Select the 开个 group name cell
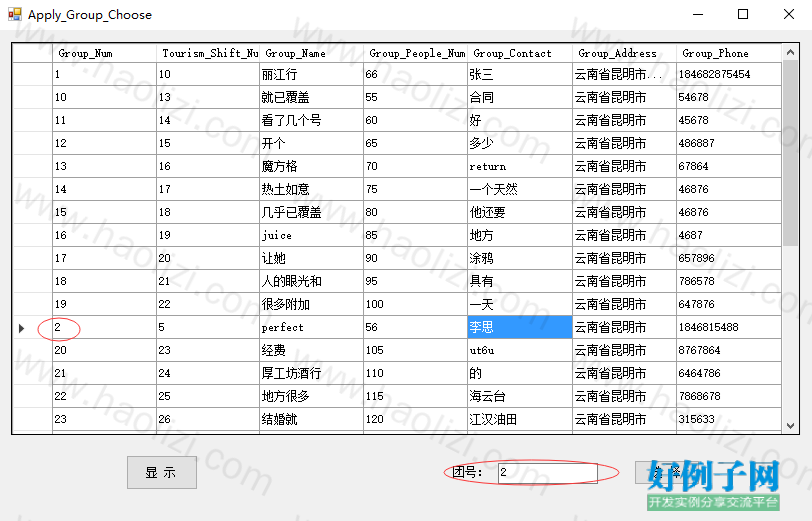This screenshot has height=521, width=812. click(312, 143)
